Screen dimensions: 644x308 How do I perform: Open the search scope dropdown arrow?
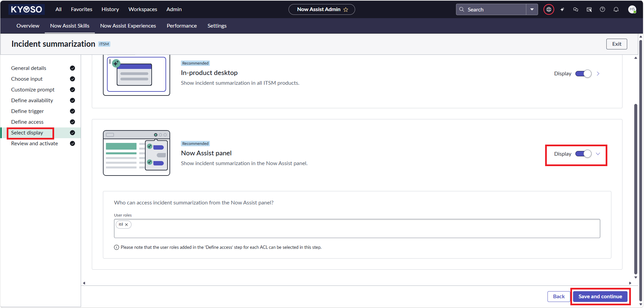tap(532, 9)
